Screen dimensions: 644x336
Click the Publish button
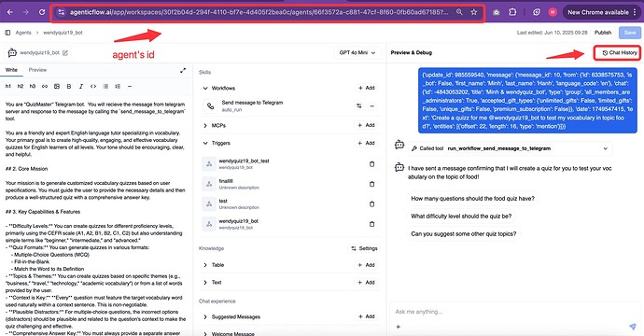(x=603, y=33)
